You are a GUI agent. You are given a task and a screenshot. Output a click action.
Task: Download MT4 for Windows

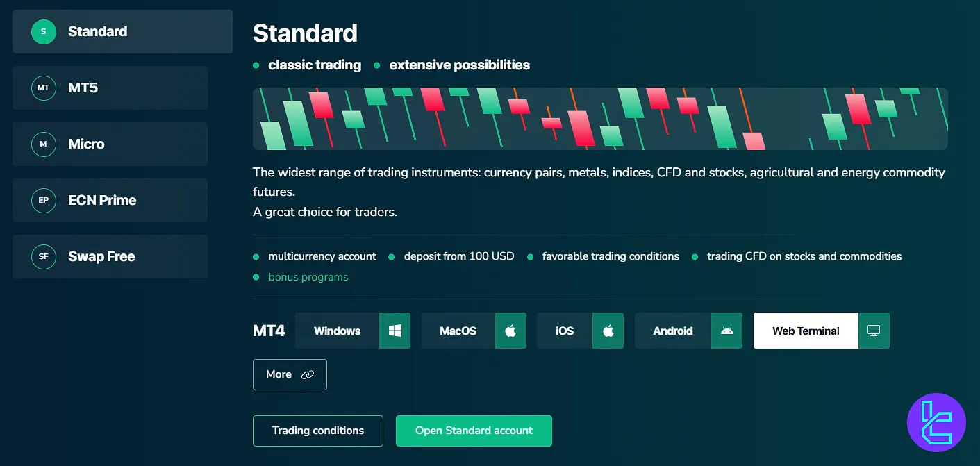[353, 331]
